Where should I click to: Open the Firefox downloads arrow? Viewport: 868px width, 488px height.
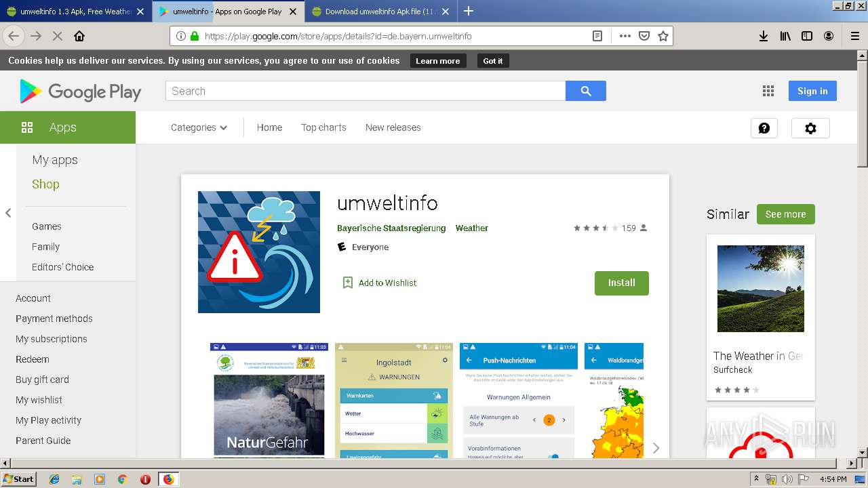[x=764, y=37]
